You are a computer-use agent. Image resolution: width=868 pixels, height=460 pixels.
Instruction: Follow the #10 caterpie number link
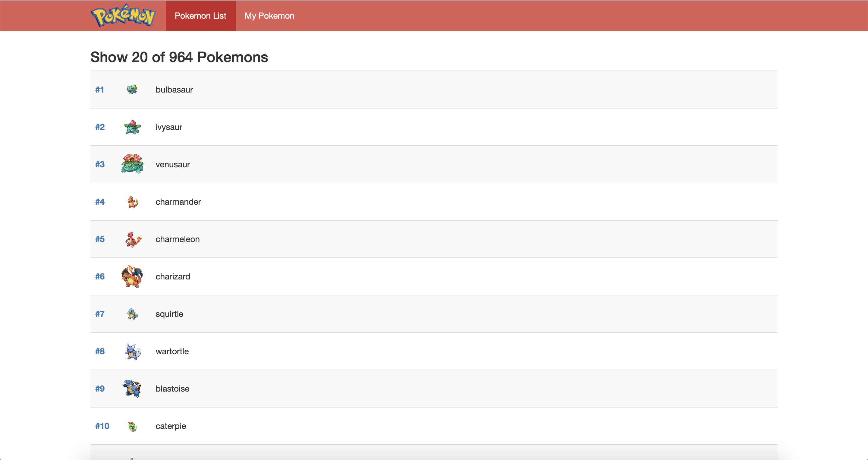coord(102,426)
